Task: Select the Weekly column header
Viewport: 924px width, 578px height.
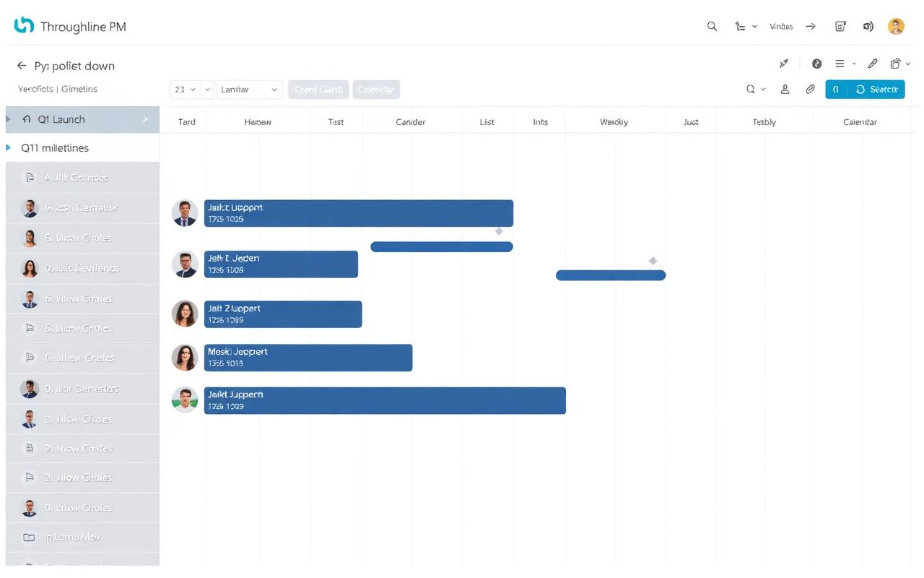Action: point(614,121)
